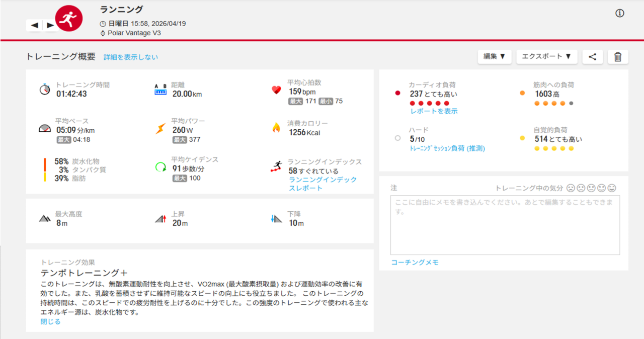Collapse the training effect text with 閉じる

[50, 321]
